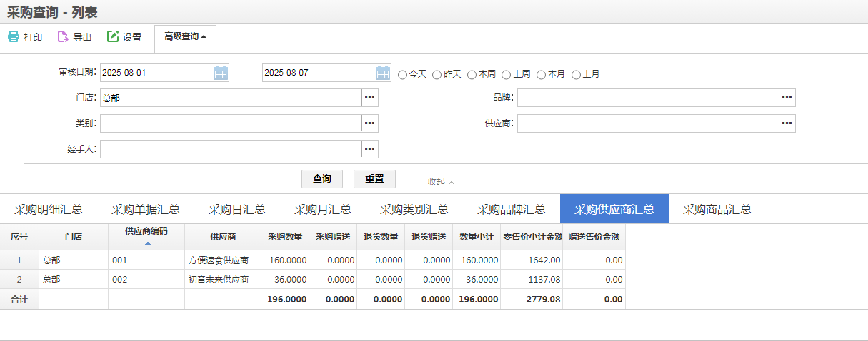Viewport: 868px width, 341px height.
Task: Select the 本月 radio option
Action: coord(541,74)
